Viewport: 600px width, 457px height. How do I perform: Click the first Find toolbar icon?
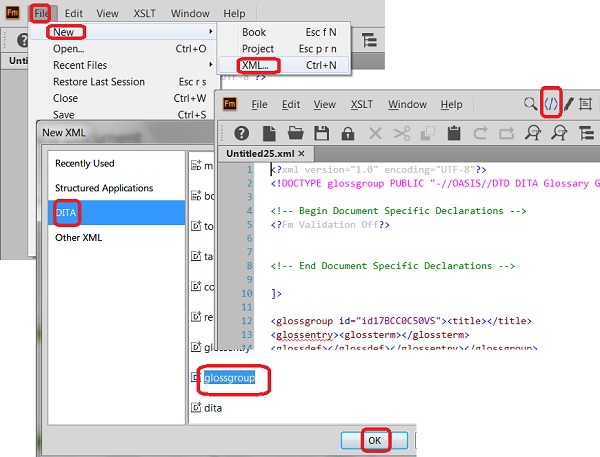click(x=533, y=133)
